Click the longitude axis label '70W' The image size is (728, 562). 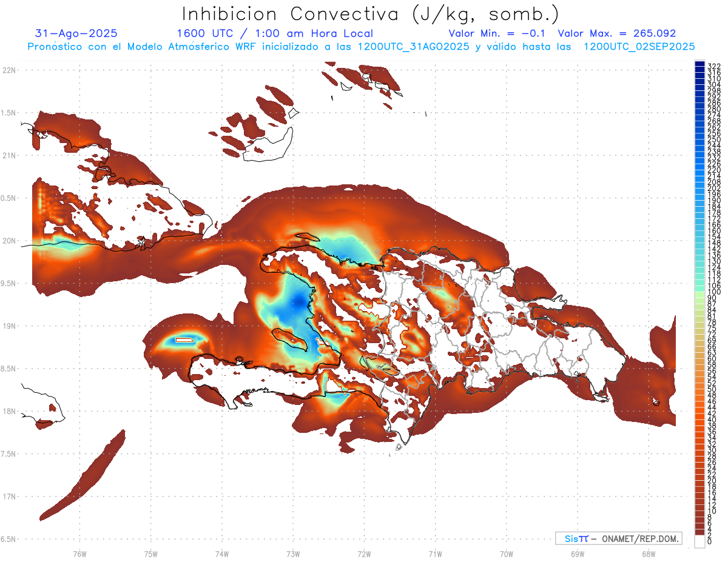(x=507, y=554)
